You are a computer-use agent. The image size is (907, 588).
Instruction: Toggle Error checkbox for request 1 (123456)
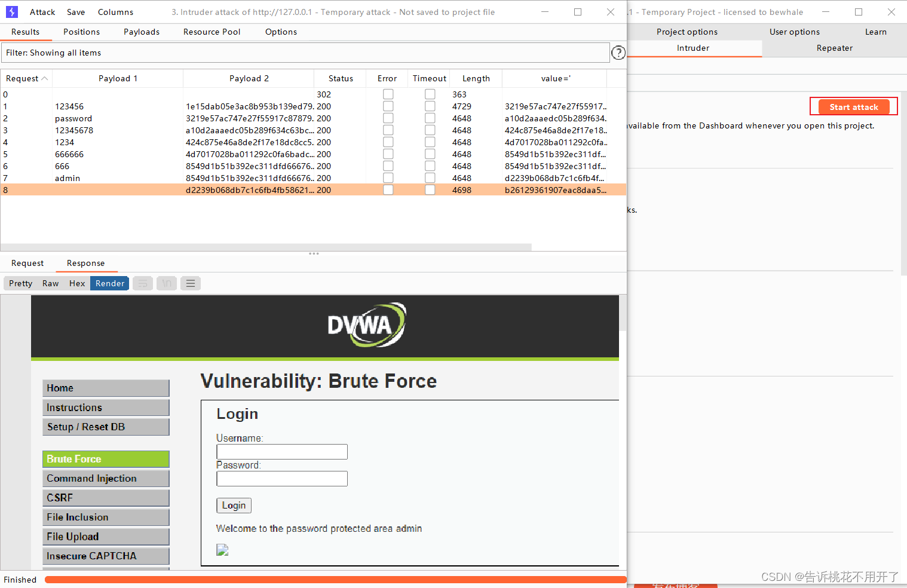point(388,106)
